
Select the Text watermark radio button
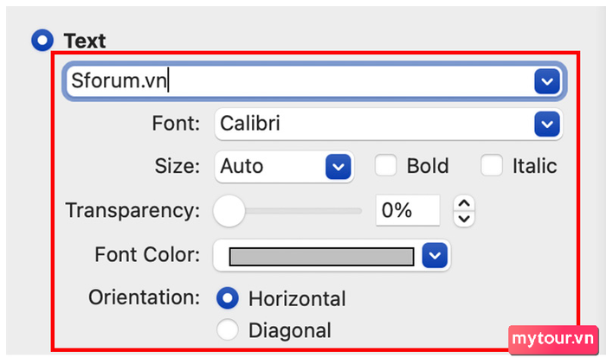[42, 40]
